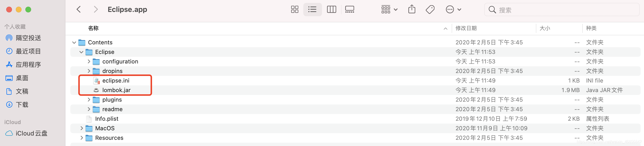Select the lombok.jar file
The height and width of the screenshot is (146, 644).
click(x=116, y=90)
